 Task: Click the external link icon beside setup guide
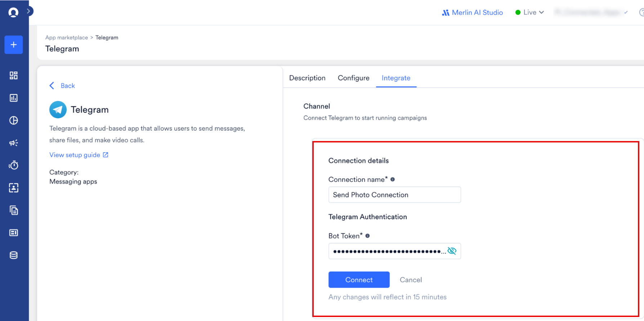coord(106,155)
